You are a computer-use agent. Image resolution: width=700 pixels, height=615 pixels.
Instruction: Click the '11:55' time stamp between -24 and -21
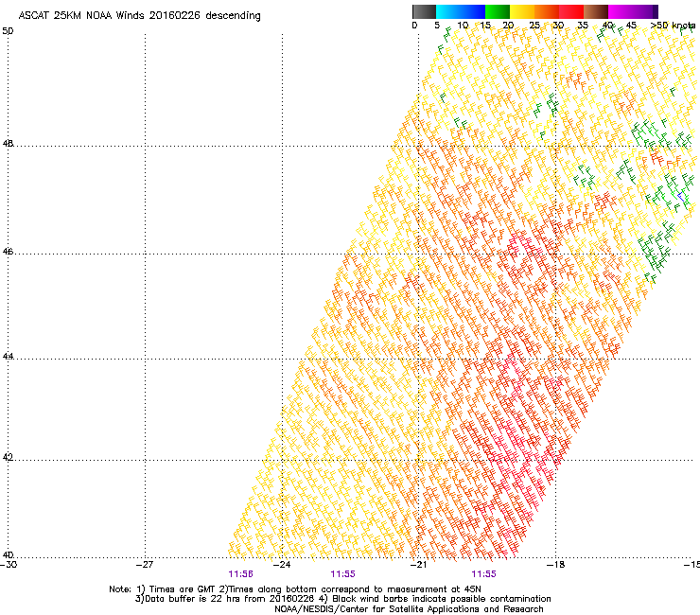click(342, 574)
